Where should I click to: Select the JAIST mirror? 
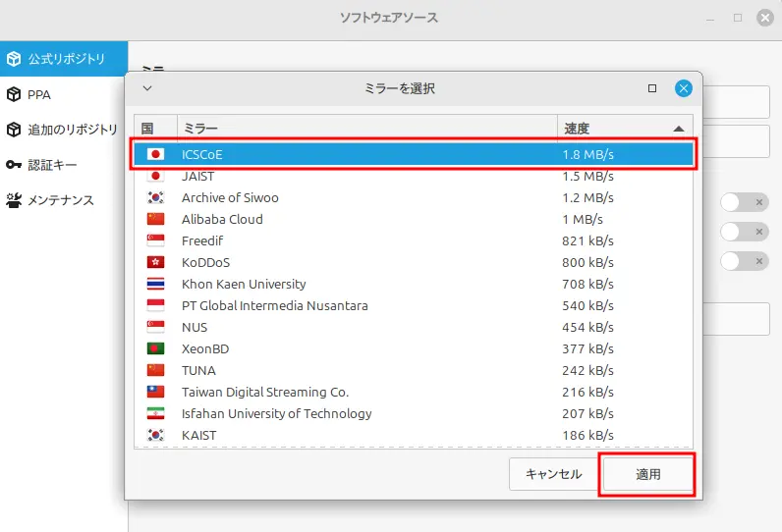click(414, 176)
